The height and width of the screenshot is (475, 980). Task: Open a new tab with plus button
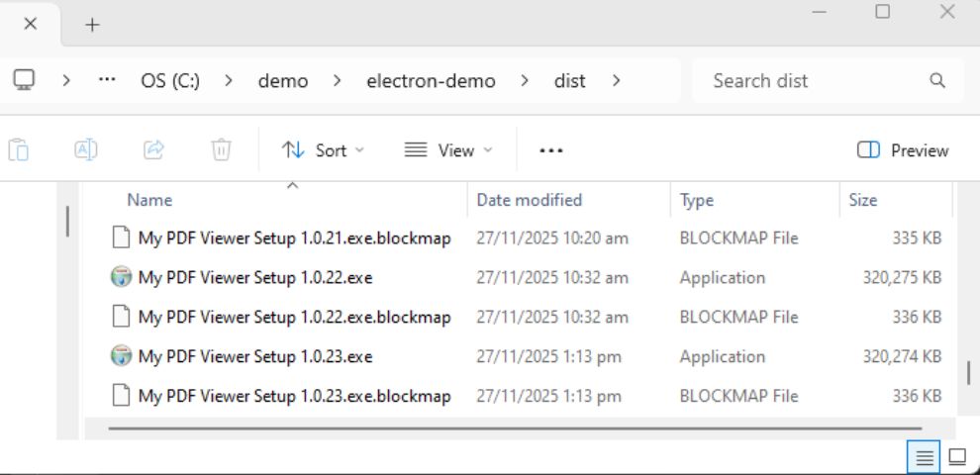coord(92,25)
